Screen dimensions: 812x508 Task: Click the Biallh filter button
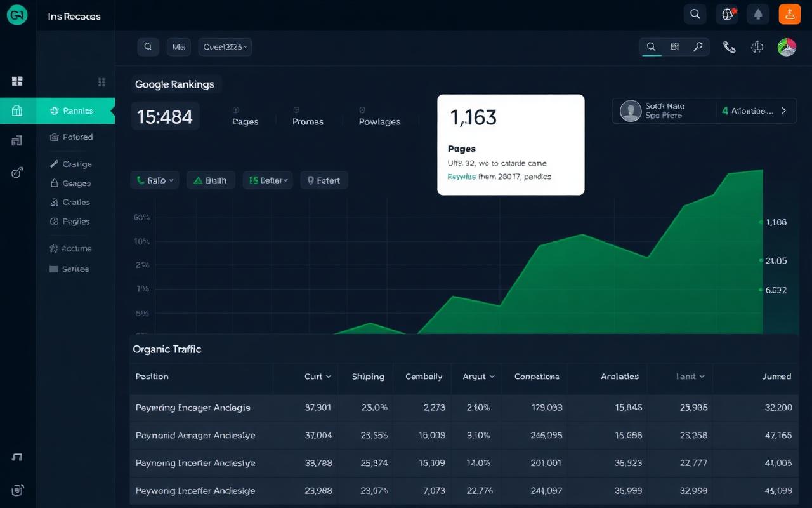[x=211, y=180]
